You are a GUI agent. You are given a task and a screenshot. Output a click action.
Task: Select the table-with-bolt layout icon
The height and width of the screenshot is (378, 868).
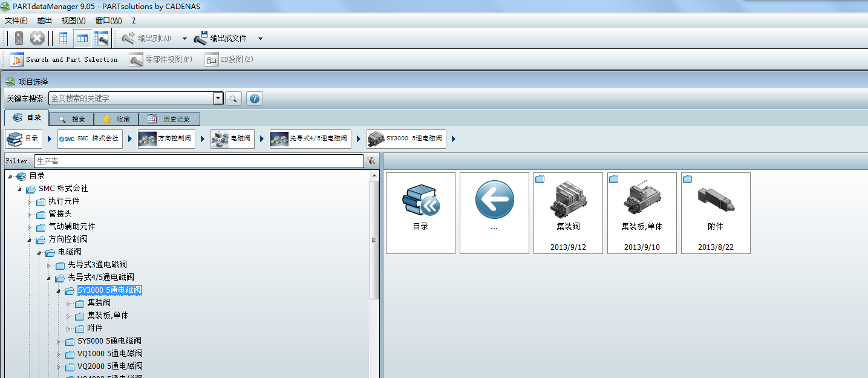click(101, 38)
